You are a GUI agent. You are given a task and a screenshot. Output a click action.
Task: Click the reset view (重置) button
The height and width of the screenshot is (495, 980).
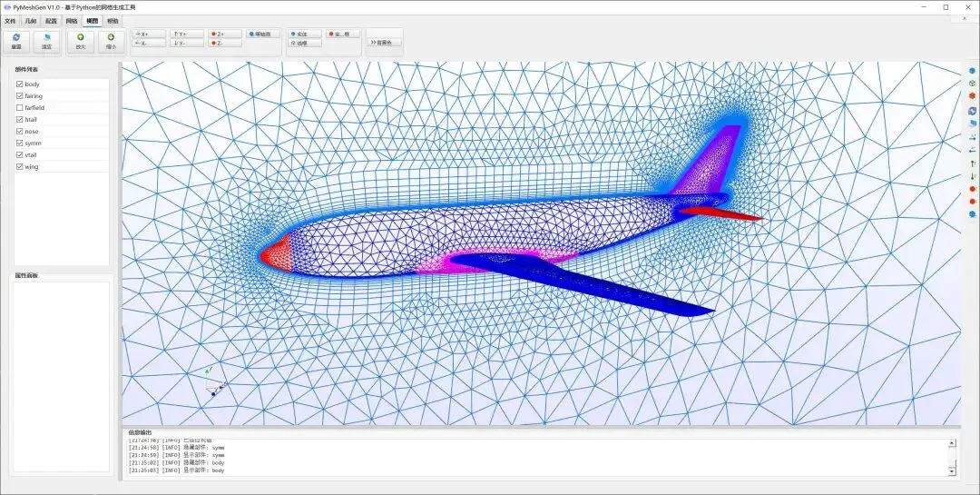point(16,42)
